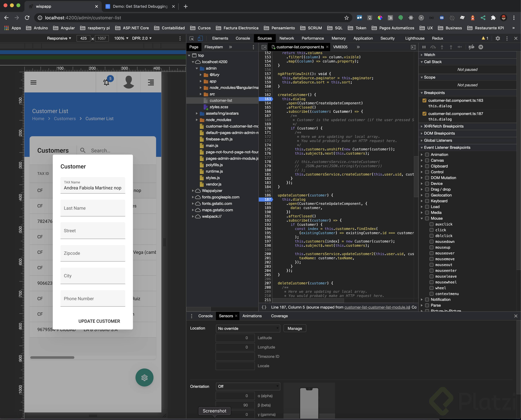521x420 pixels.
Task: Click the Manage locations button
Action: pyautogui.click(x=294, y=328)
